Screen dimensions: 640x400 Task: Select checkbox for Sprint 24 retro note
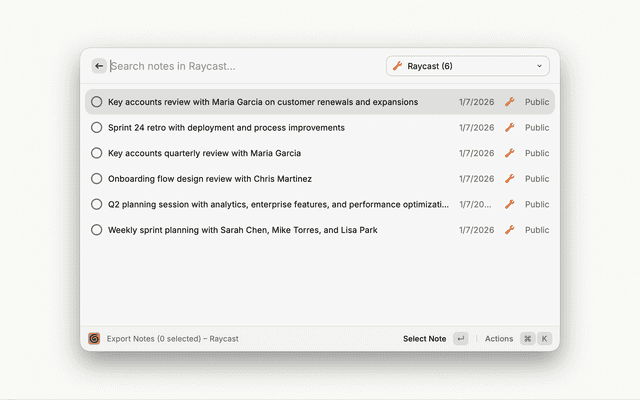click(x=97, y=128)
